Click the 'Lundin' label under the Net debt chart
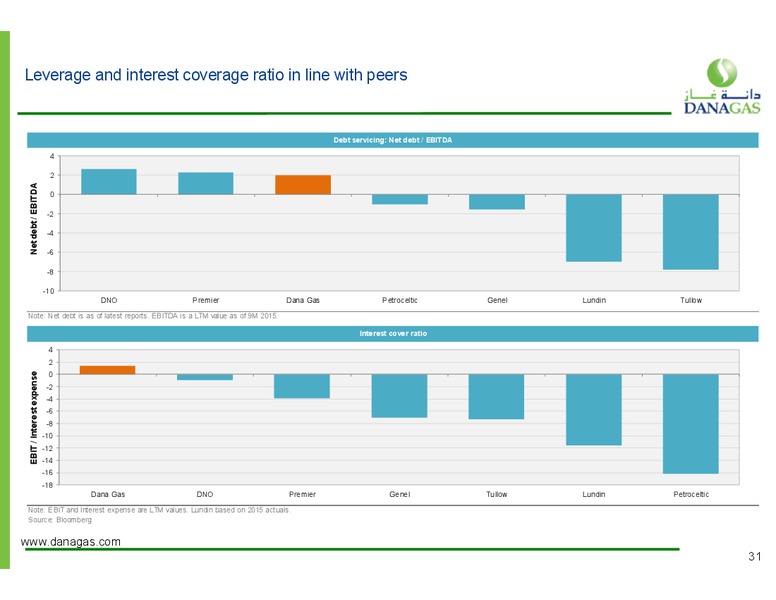The image size is (776, 600). tap(594, 300)
